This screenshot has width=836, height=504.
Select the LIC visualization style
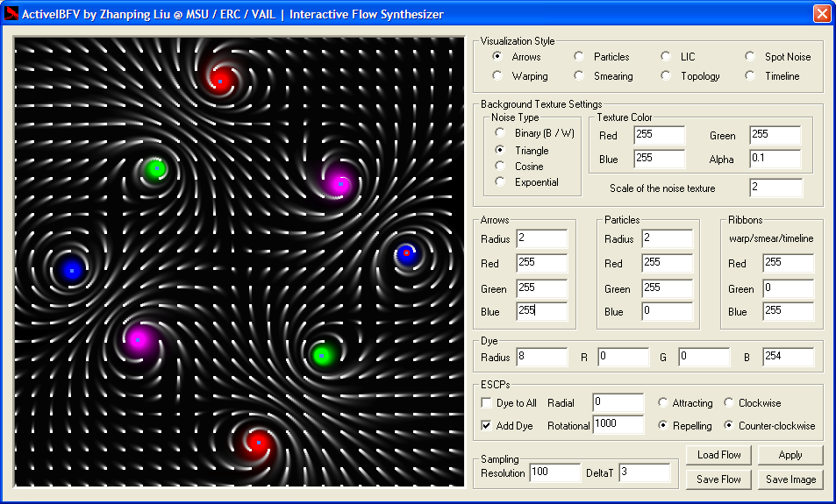pyautogui.click(x=667, y=57)
